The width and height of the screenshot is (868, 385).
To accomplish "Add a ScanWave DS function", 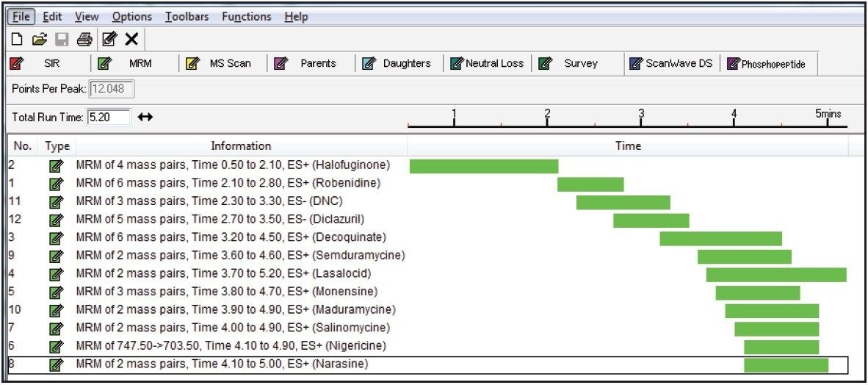I will coord(671,64).
